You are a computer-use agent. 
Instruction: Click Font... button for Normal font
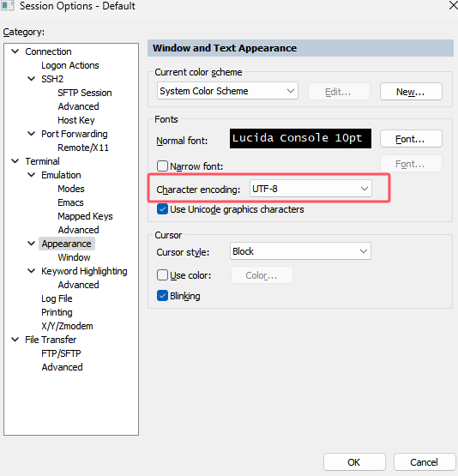pos(411,139)
